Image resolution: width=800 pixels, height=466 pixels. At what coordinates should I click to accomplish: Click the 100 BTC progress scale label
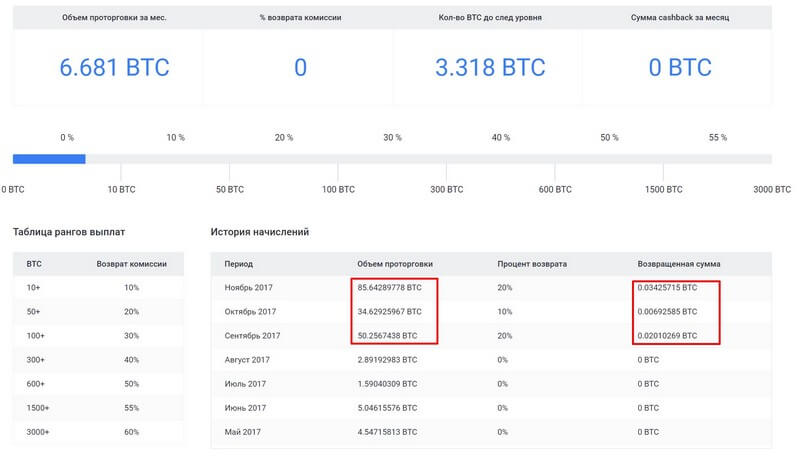337,189
